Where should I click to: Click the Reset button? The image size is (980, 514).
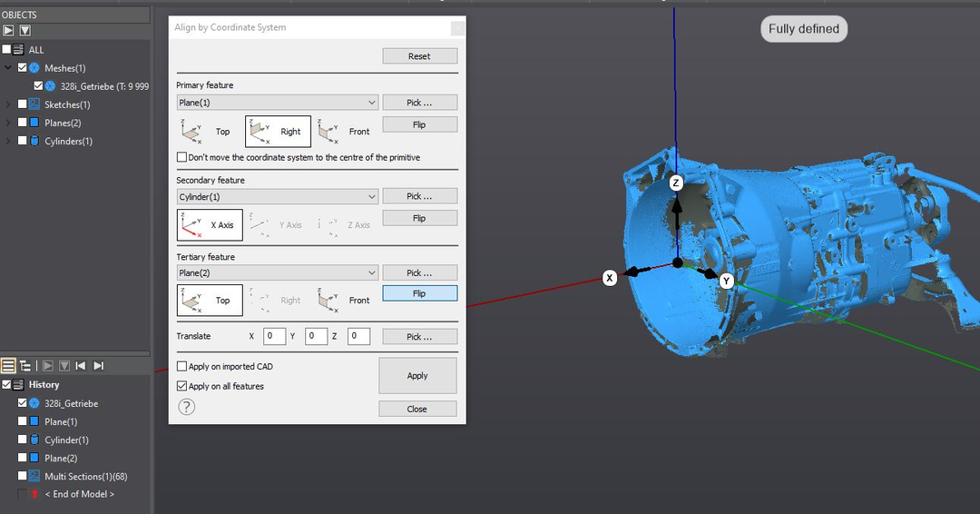pos(419,56)
